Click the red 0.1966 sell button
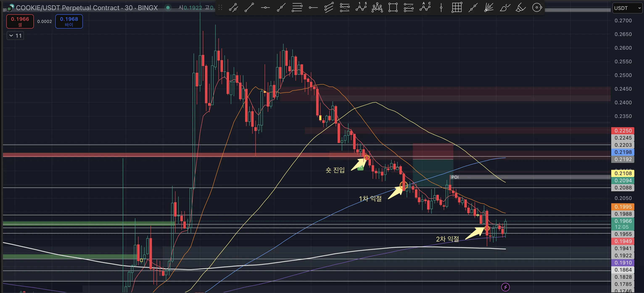 coord(20,21)
